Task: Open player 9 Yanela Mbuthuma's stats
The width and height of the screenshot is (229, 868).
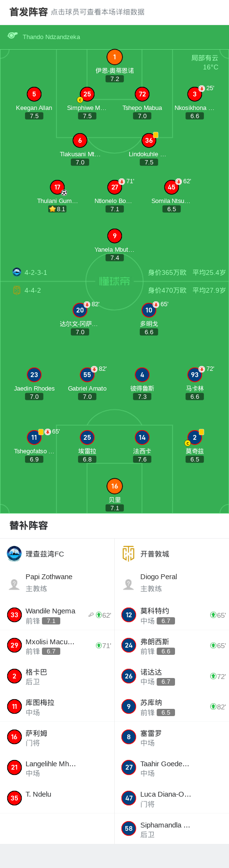Action: (x=114, y=236)
